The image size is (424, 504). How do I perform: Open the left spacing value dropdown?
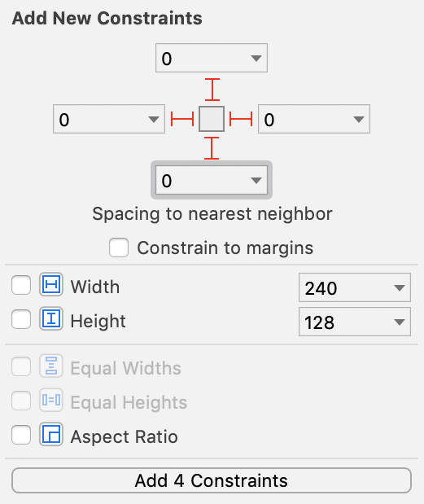tap(154, 119)
